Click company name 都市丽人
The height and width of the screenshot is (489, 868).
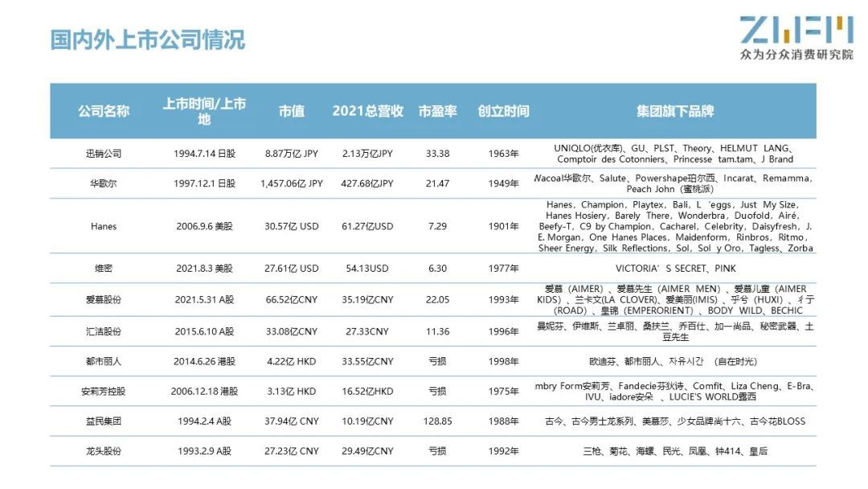104,361
